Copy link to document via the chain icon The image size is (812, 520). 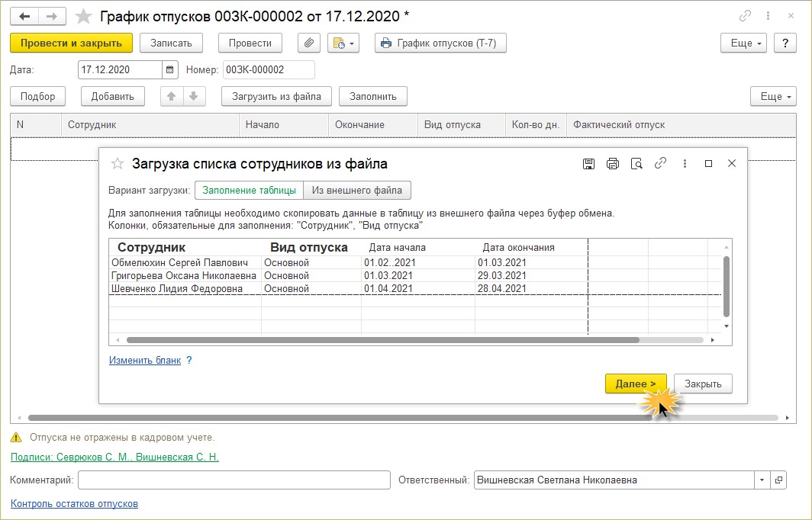pyautogui.click(x=745, y=16)
